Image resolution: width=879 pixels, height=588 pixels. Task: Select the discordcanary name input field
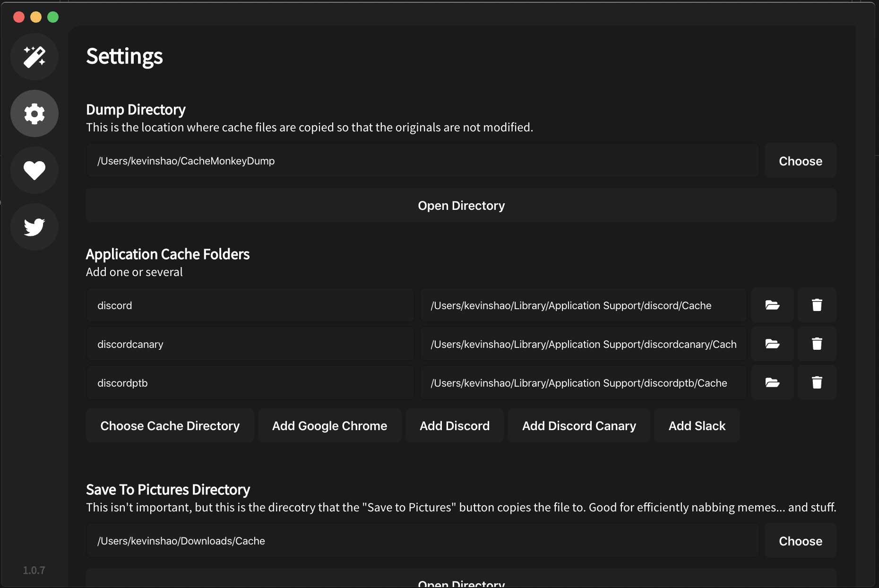[250, 344]
